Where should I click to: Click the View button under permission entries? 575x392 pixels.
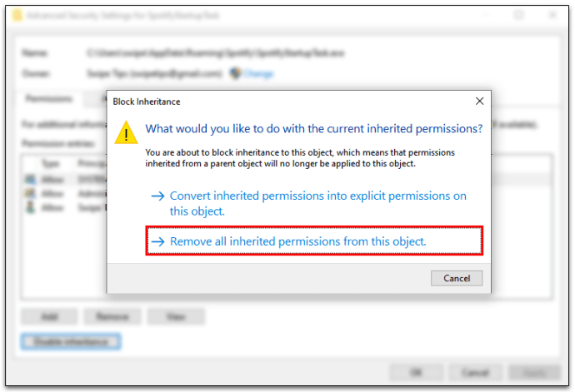[x=176, y=316]
